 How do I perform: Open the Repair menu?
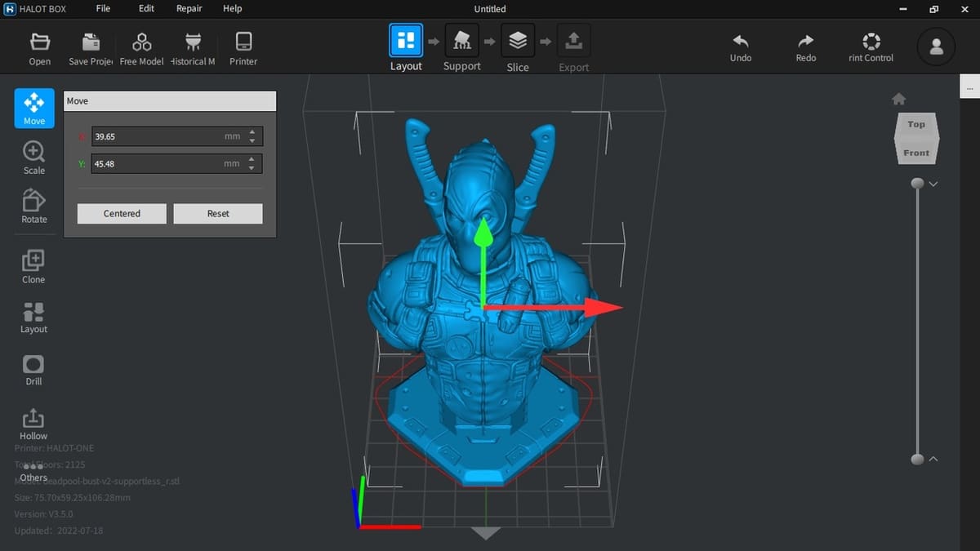[189, 8]
